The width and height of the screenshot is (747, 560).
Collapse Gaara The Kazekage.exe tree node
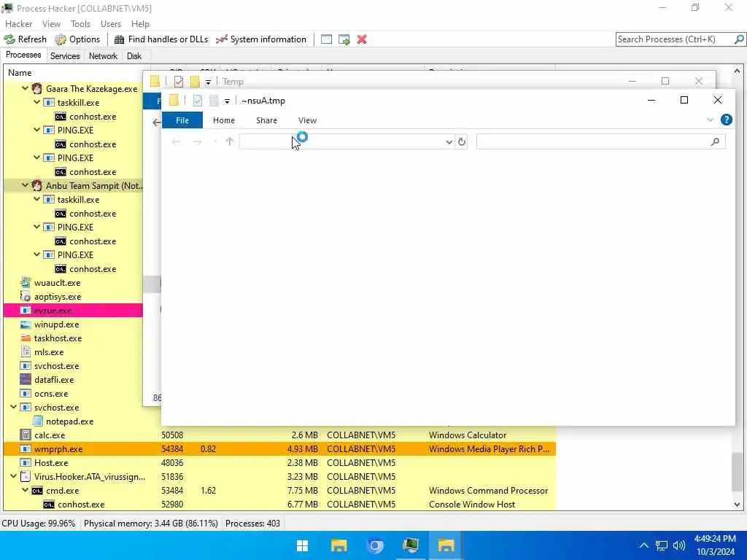(x=26, y=88)
